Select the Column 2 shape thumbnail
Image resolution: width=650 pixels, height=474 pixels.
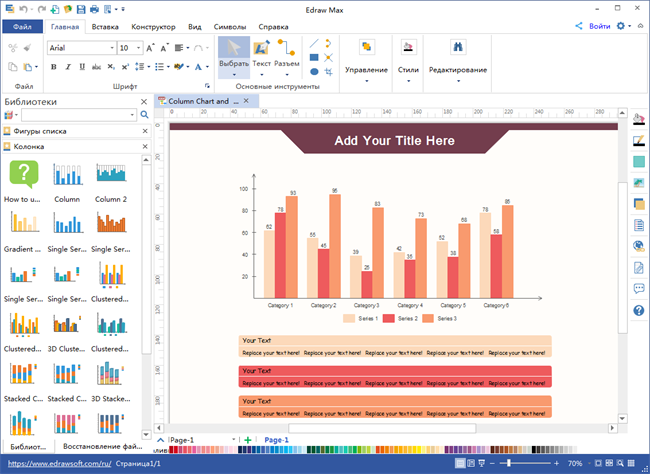[x=111, y=182]
